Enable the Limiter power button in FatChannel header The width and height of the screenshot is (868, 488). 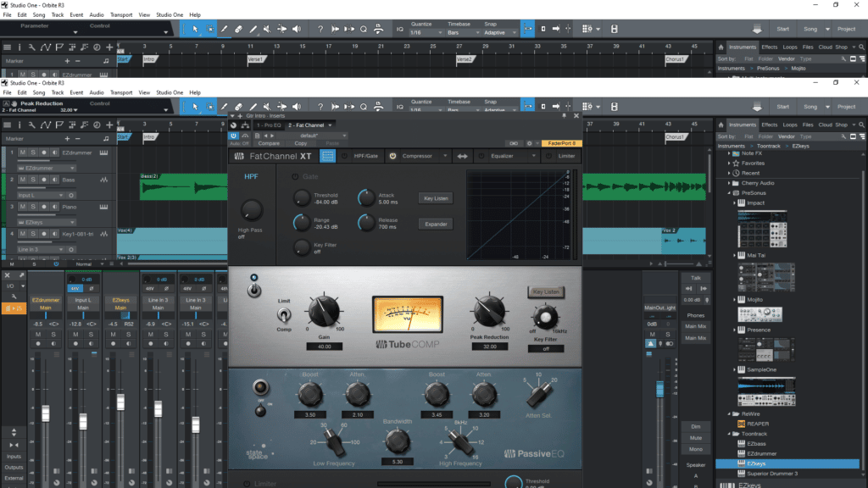tap(548, 156)
